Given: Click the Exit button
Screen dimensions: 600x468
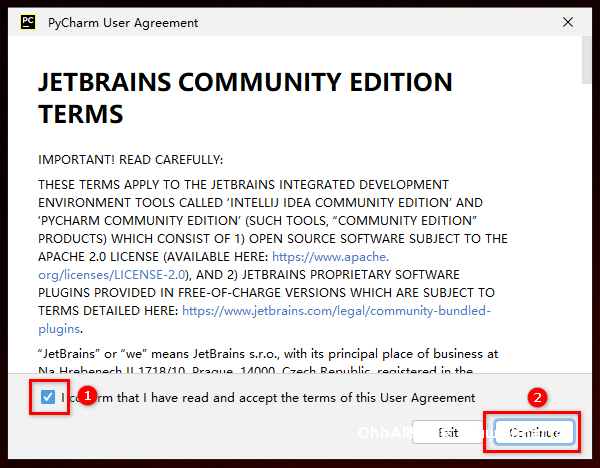Looking at the screenshot, I should (448, 432).
